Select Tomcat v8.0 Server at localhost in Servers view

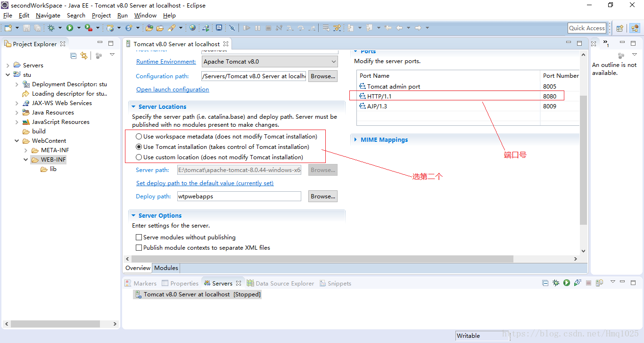tap(197, 294)
